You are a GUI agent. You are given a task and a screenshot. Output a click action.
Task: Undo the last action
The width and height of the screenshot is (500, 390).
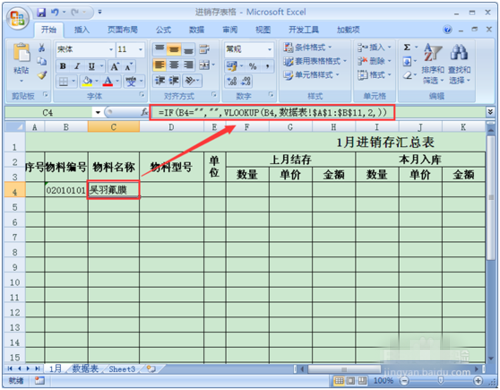point(55,13)
